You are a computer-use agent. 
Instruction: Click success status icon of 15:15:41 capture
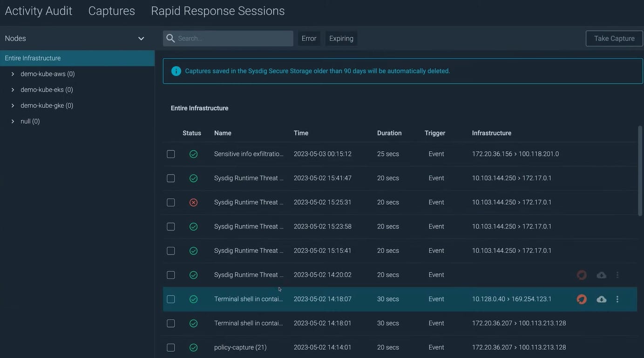pyautogui.click(x=194, y=251)
